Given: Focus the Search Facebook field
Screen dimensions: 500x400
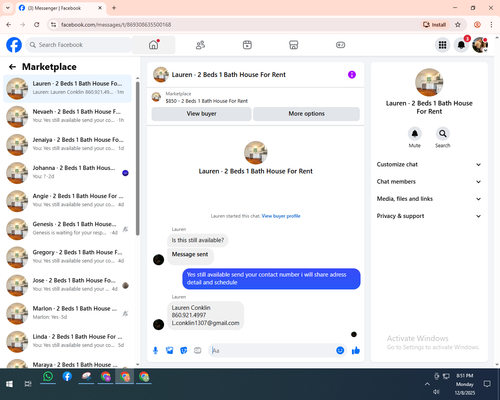Looking at the screenshot, I should point(79,45).
